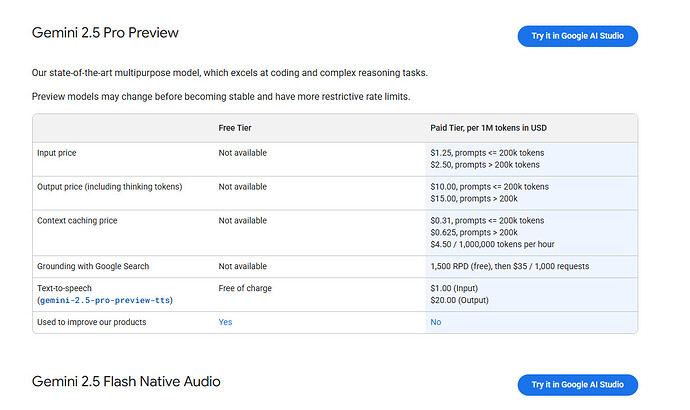Click Output price (including thinking tokens) label
The height and width of the screenshot is (410, 690).
click(110, 187)
